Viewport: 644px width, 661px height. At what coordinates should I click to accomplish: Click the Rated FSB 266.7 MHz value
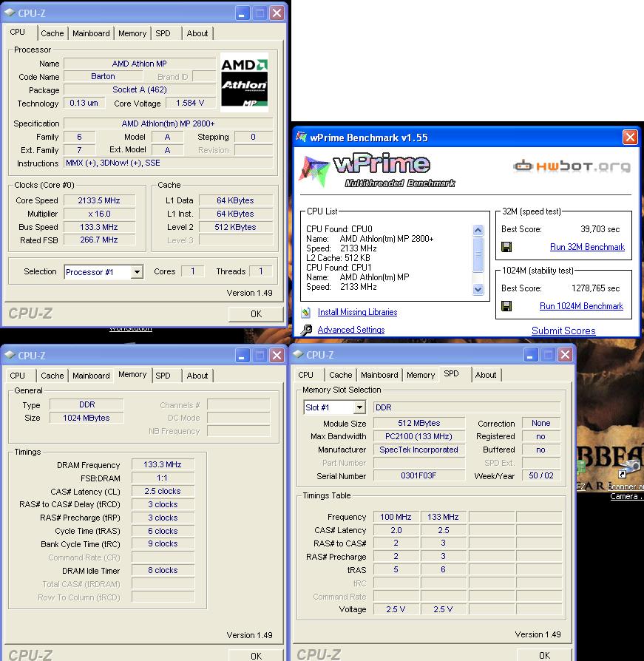(x=99, y=240)
